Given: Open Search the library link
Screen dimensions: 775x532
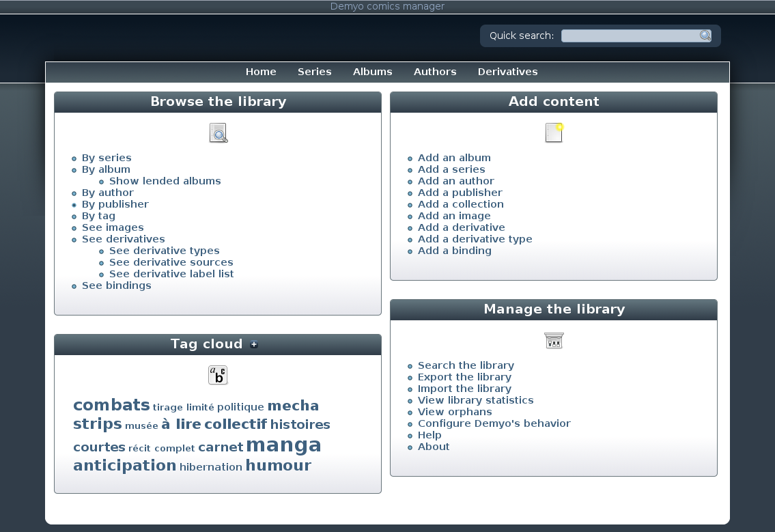Looking at the screenshot, I should click(x=466, y=365).
